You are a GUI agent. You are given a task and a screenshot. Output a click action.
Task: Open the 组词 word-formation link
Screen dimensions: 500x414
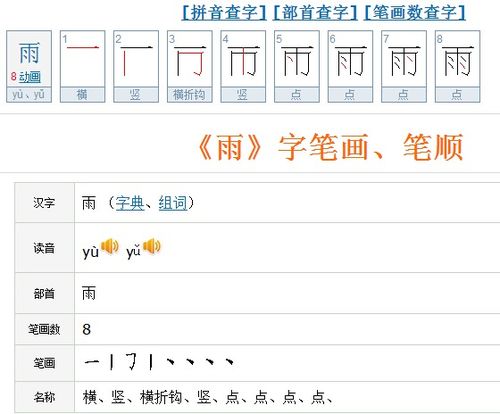(x=173, y=203)
